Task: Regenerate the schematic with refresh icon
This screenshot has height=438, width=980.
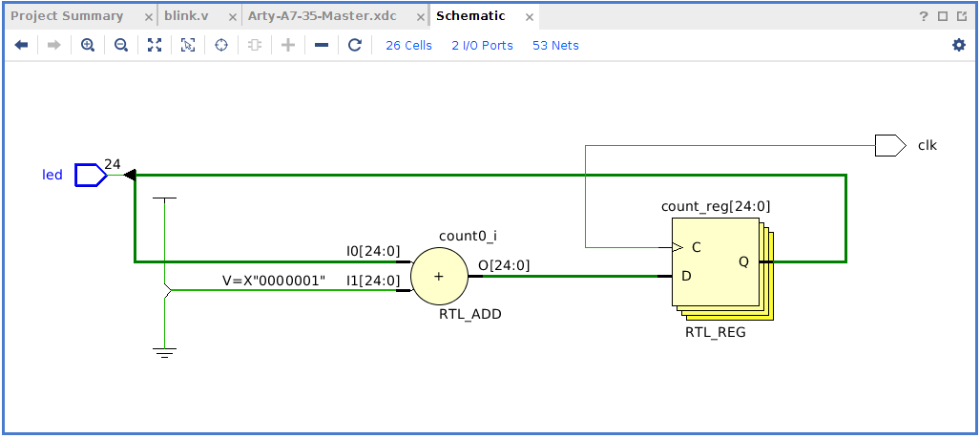Action: pos(355,45)
